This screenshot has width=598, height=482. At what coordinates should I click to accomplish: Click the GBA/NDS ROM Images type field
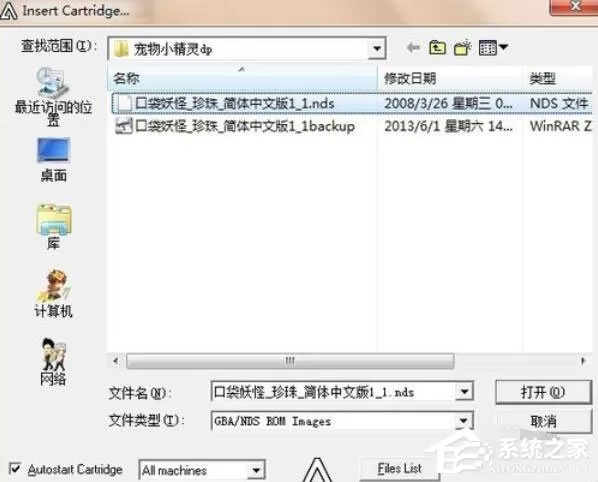coord(333,421)
